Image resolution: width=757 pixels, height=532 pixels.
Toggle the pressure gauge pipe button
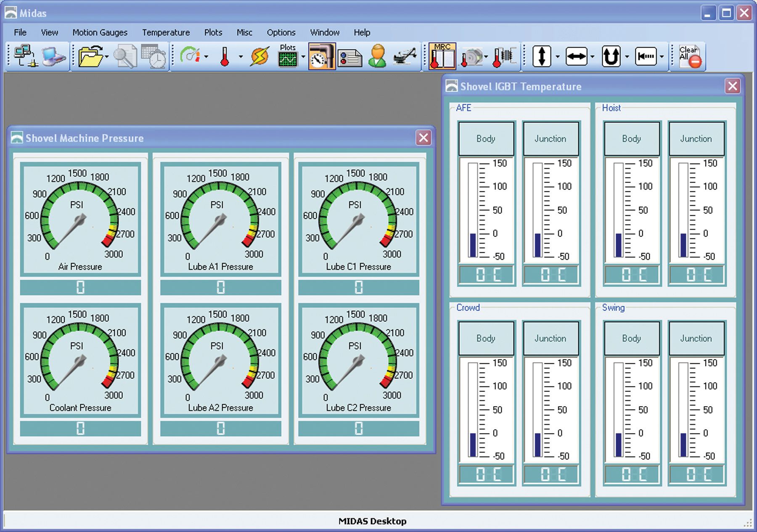pyautogui.click(x=322, y=56)
